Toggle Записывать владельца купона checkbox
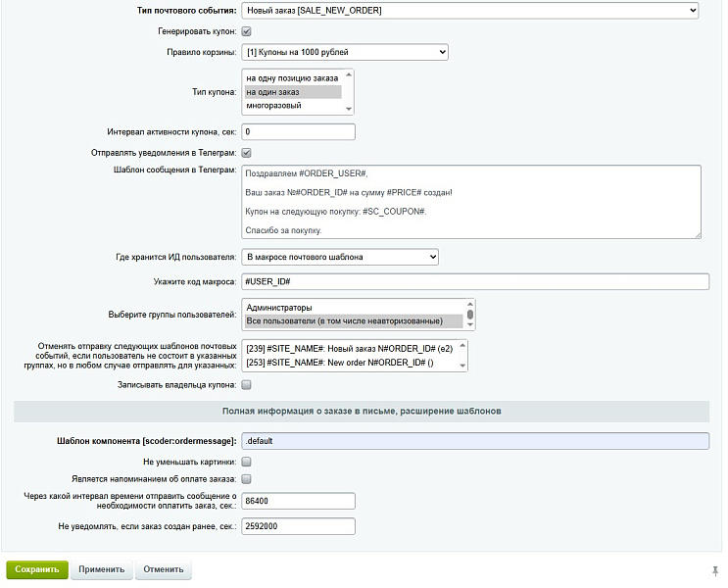728x588 pixels. point(247,385)
